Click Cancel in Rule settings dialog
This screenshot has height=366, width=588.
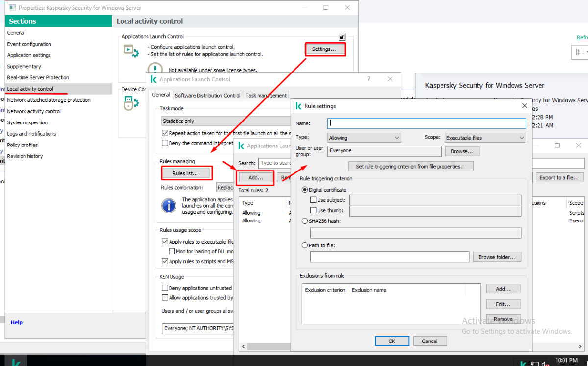click(x=430, y=341)
